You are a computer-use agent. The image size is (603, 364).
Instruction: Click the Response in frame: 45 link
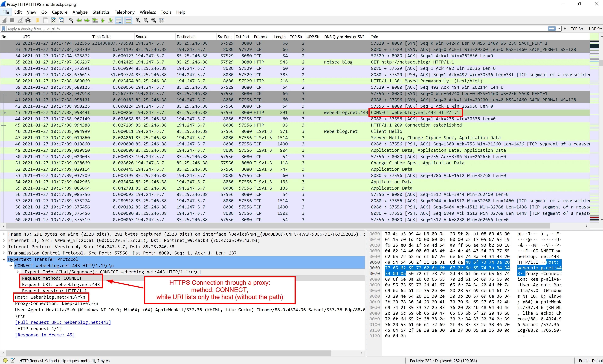pos(45,335)
